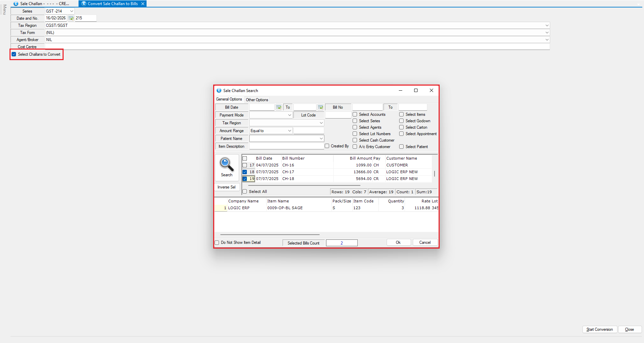Click the Sale Challan Search dialog title icon
644x343 pixels.
coord(219,91)
